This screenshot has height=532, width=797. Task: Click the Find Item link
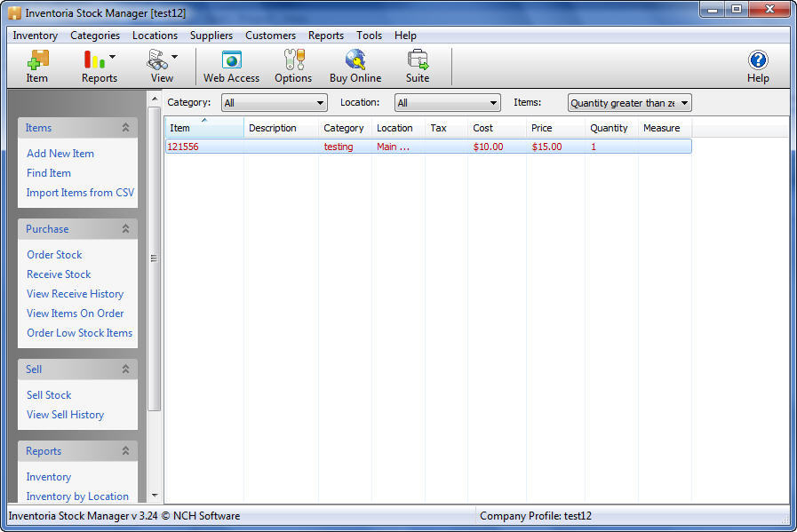coord(49,173)
